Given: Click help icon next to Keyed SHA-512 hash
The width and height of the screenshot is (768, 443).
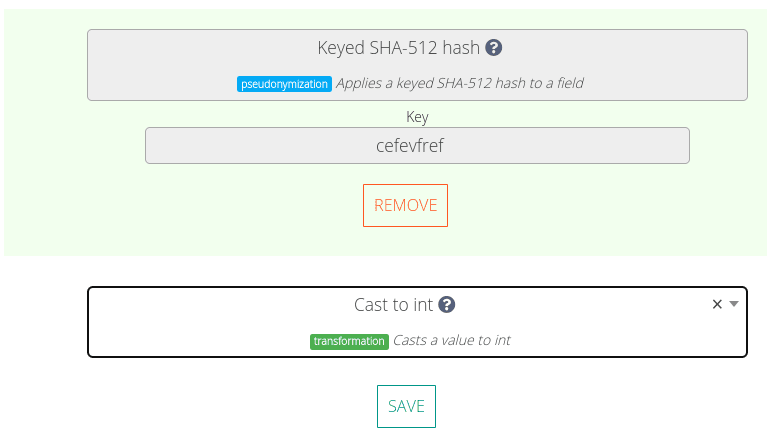Looking at the screenshot, I should [494, 47].
